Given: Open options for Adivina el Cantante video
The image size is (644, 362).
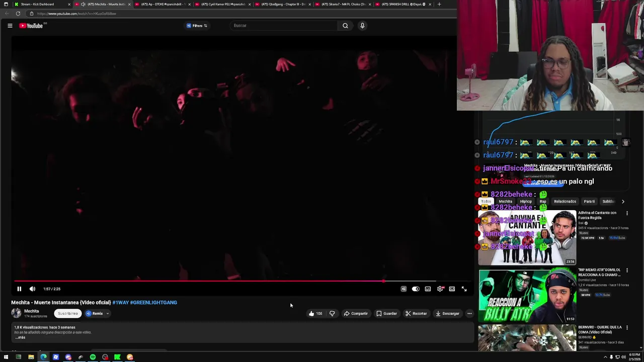Looking at the screenshot, I should point(627,213).
